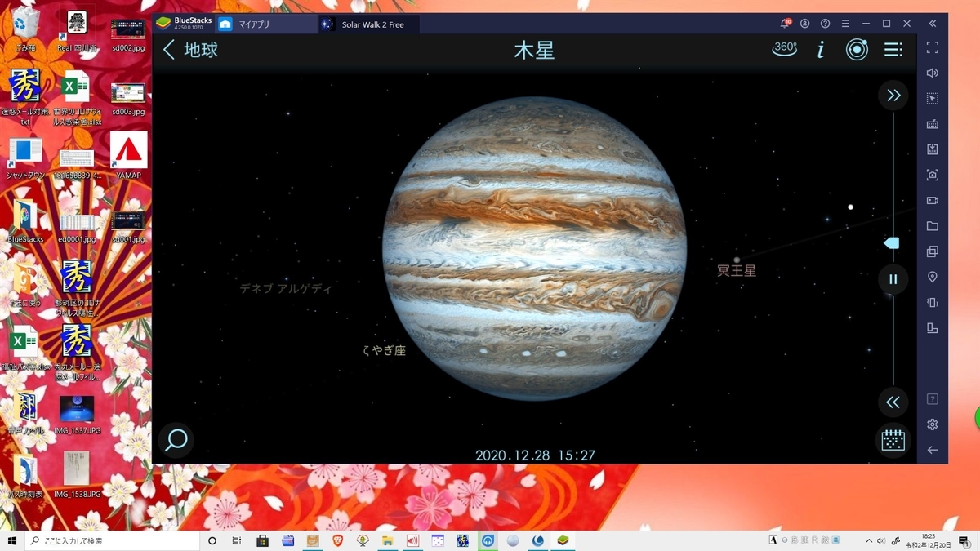The width and height of the screenshot is (980, 551).
Task: Open the solar system orbit view
Action: 857,50
